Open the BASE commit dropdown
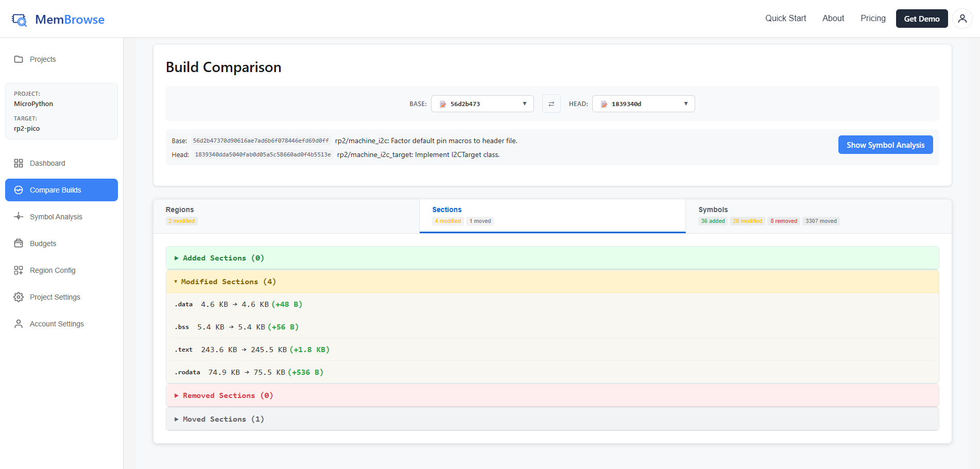The image size is (980, 469). pyautogui.click(x=482, y=104)
